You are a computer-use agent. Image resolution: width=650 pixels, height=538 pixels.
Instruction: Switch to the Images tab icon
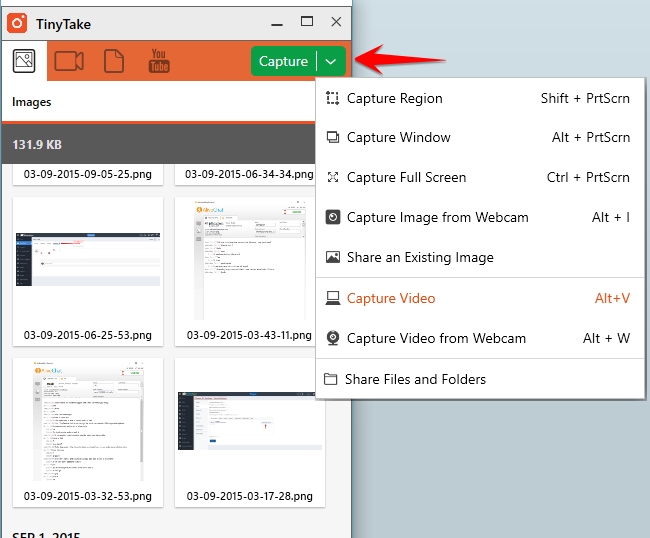(24, 61)
